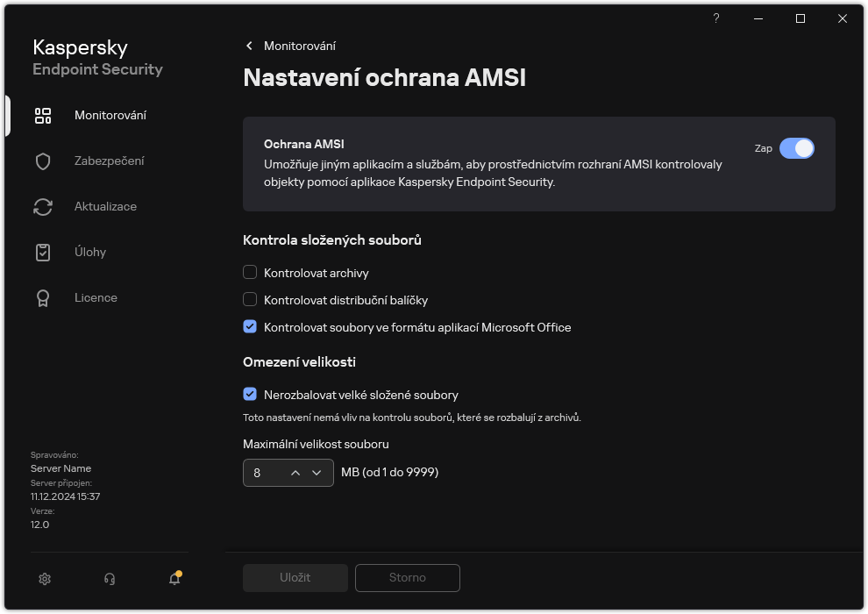Check Kontrolovat distribuční balíčky
Screen dimensions: 868x614
(x=250, y=300)
